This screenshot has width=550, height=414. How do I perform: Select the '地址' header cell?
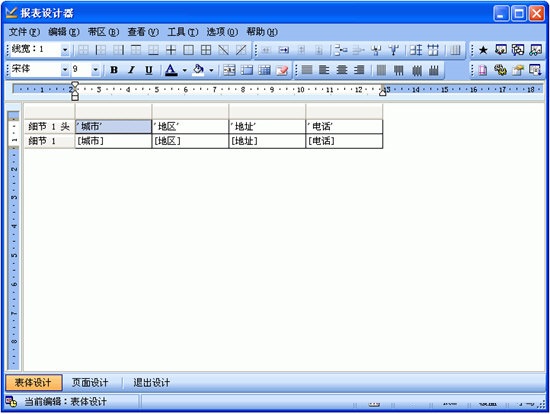pos(267,126)
